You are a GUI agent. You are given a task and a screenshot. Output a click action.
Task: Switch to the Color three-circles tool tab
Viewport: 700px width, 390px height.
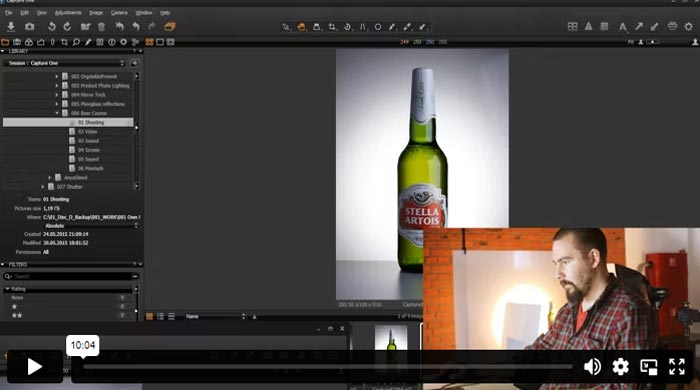29,42
